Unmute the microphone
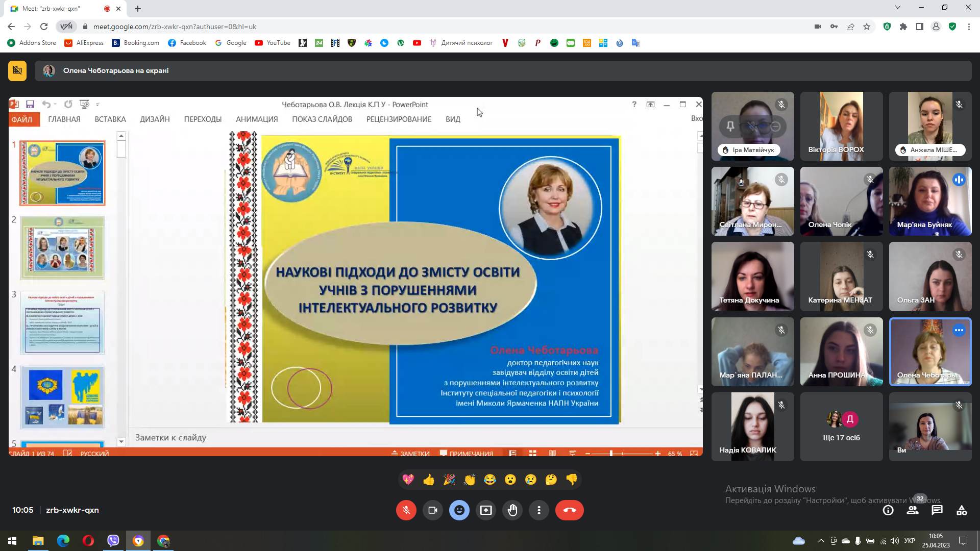The image size is (980, 551). click(406, 510)
